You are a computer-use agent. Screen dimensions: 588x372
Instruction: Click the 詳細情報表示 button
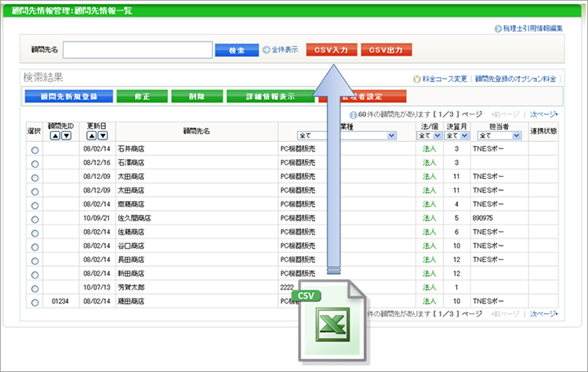click(x=270, y=97)
